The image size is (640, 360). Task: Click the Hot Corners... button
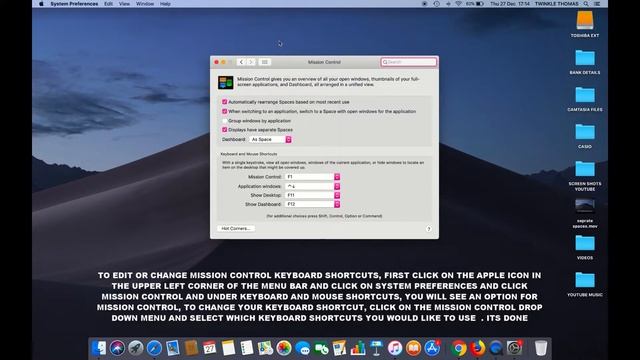point(236,229)
